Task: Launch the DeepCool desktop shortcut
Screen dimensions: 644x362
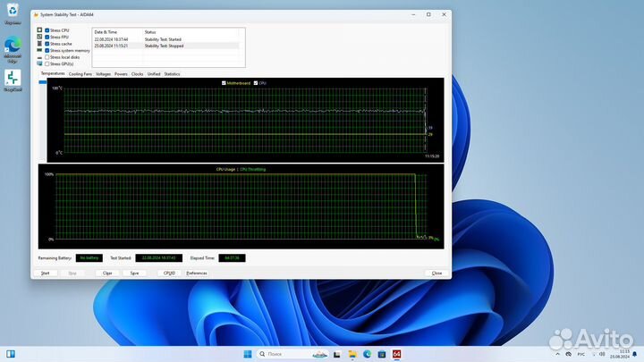Action: point(13,80)
